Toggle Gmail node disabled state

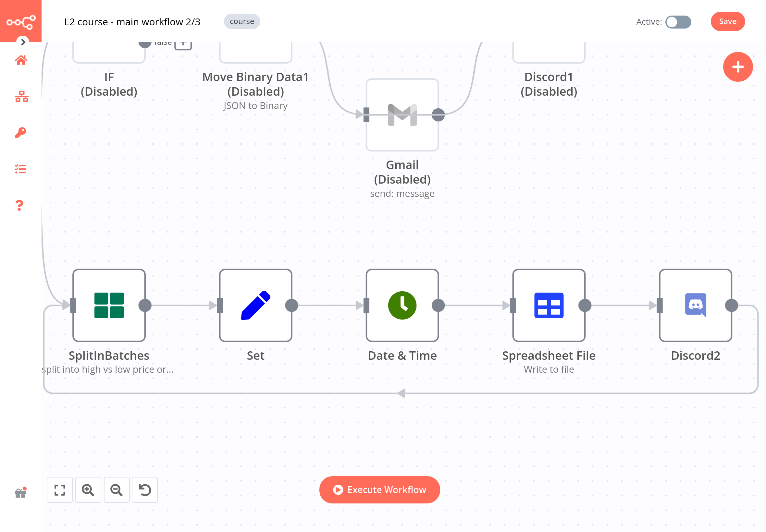click(x=402, y=115)
